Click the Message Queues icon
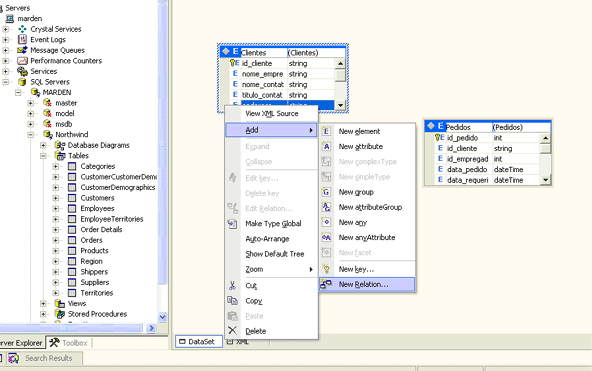The height and width of the screenshot is (371, 592). pyautogui.click(x=22, y=50)
